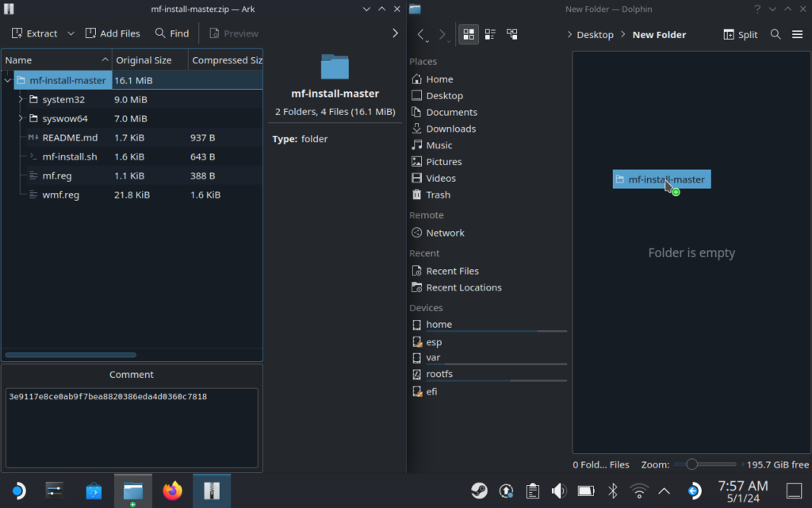
Task: Adjust the Dolphin Zoom slider
Action: coord(705,464)
